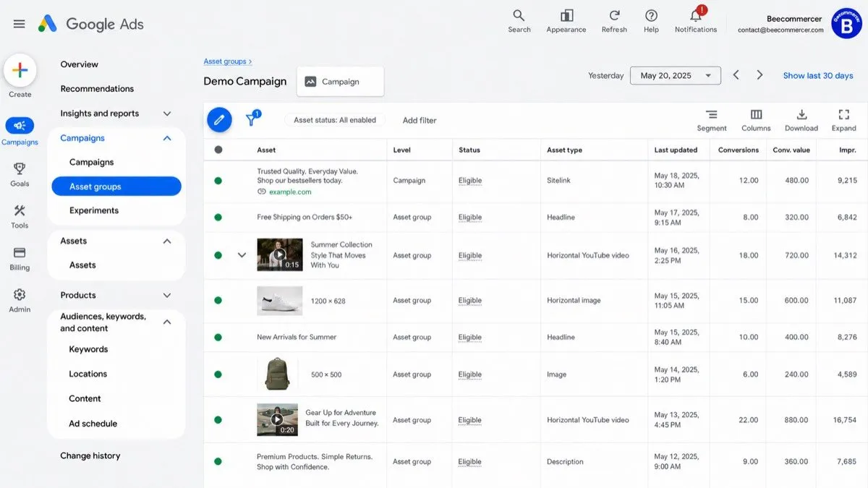
Task: Toggle status dot for Trusted Quality sitelink
Action: (x=218, y=181)
